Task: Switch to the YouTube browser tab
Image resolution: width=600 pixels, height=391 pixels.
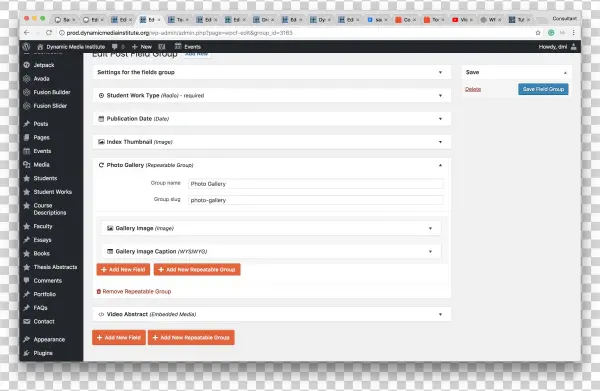Action: click(462, 20)
